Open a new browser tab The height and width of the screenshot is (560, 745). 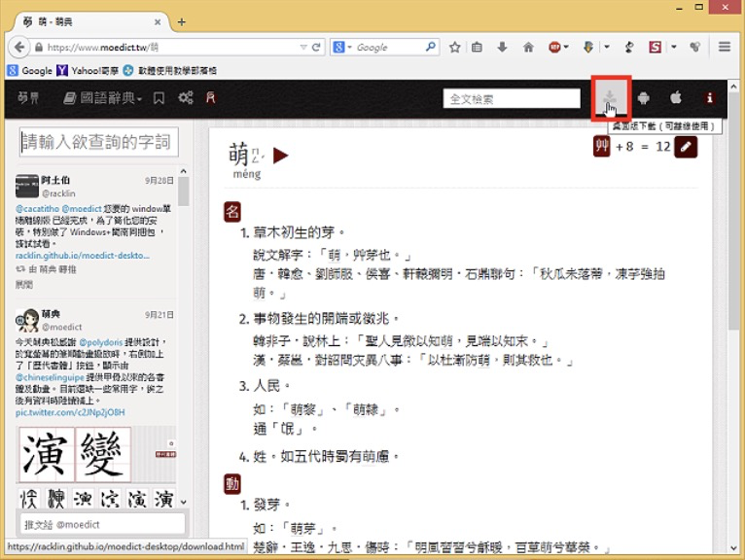click(x=182, y=21)
